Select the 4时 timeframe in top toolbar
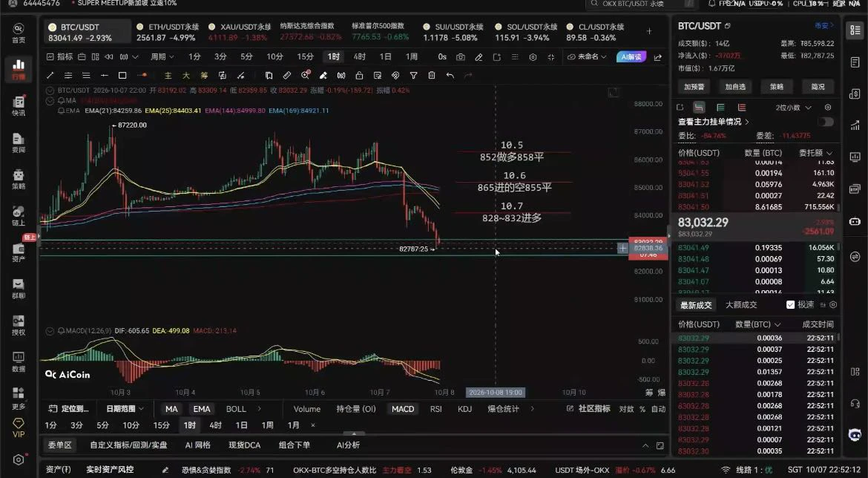 pyautogui.click(x=359, y=57)
